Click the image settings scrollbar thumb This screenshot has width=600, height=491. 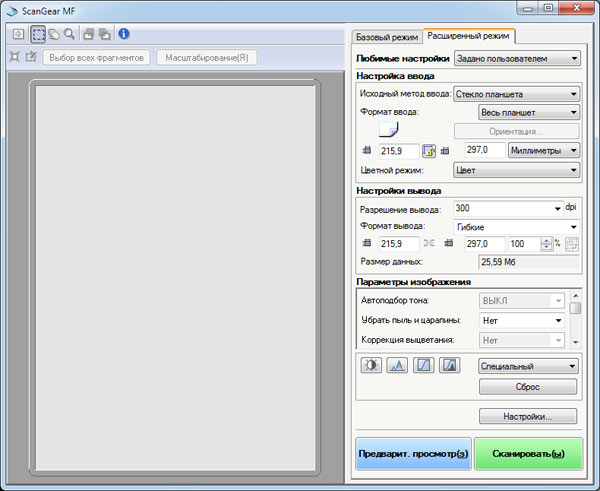point(575,308)
